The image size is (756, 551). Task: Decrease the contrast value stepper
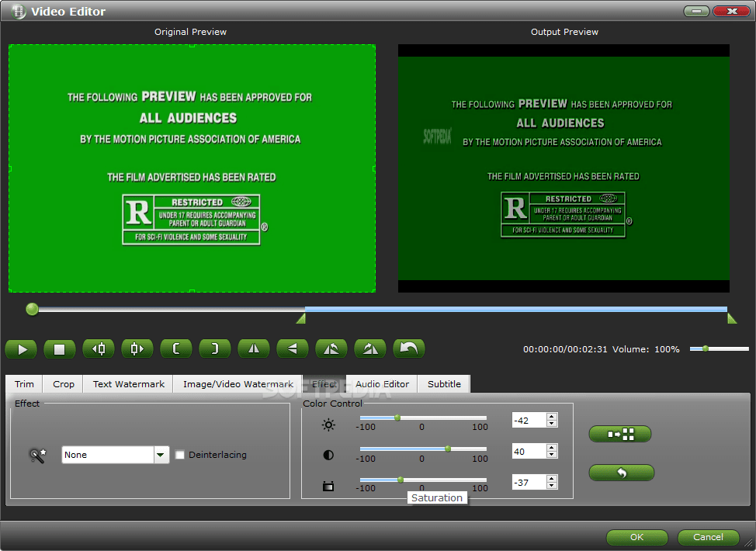pyautogui.click(x=552, y=455)
